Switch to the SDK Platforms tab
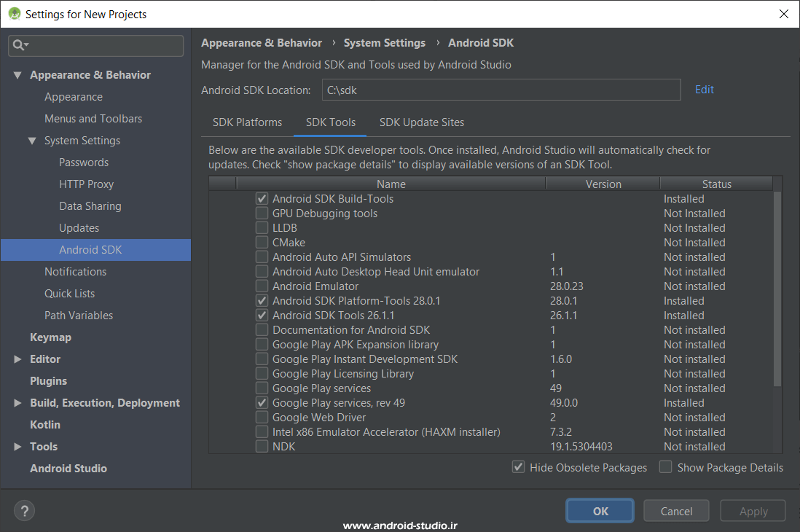Viewport: 800px width, 532px height. [x=248, y=122]
